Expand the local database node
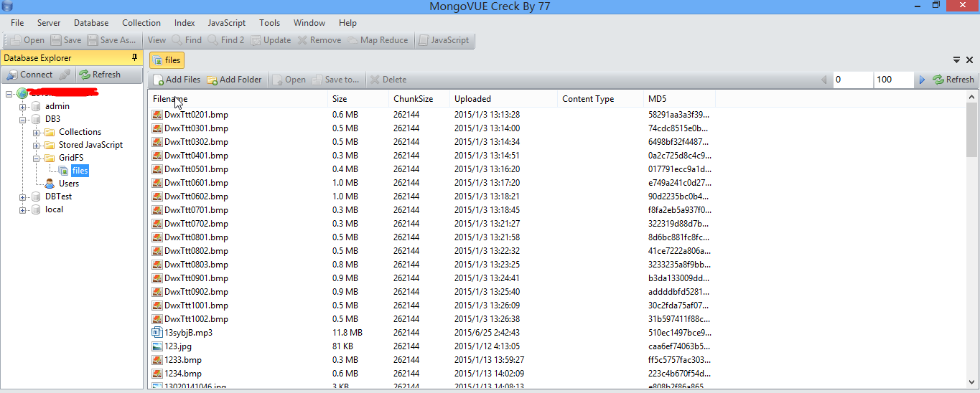Viewport: 980px width, 393px height. pos(22,209)
